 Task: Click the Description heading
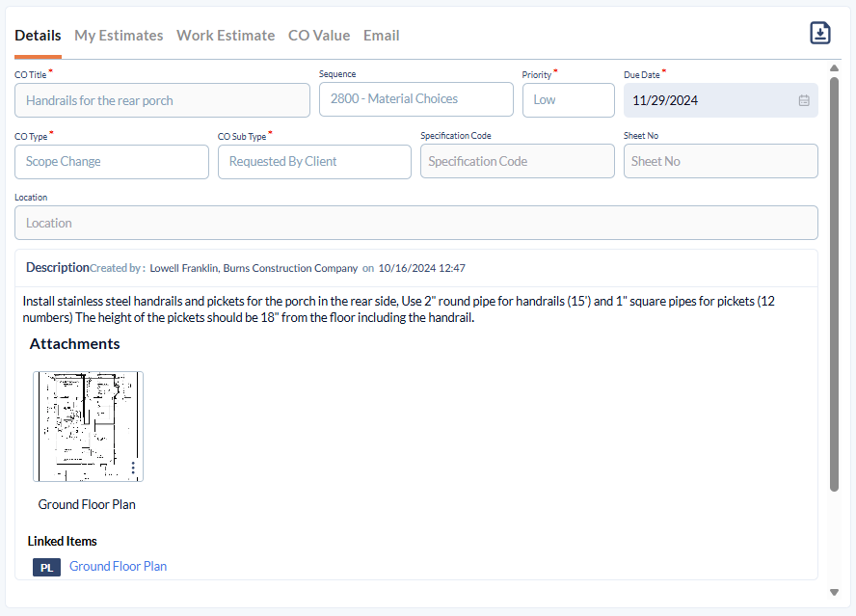click(x=57, y=268)
